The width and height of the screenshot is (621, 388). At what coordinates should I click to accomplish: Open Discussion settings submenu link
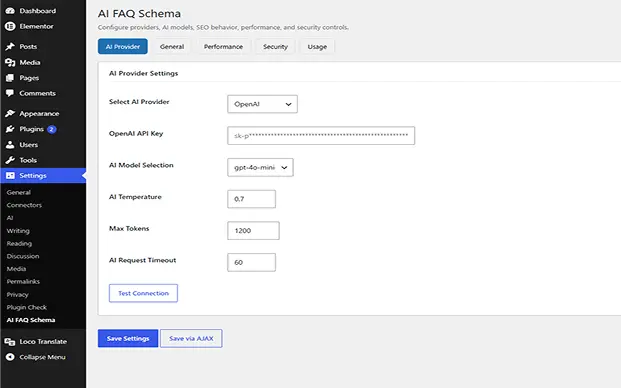click(23, 256)
